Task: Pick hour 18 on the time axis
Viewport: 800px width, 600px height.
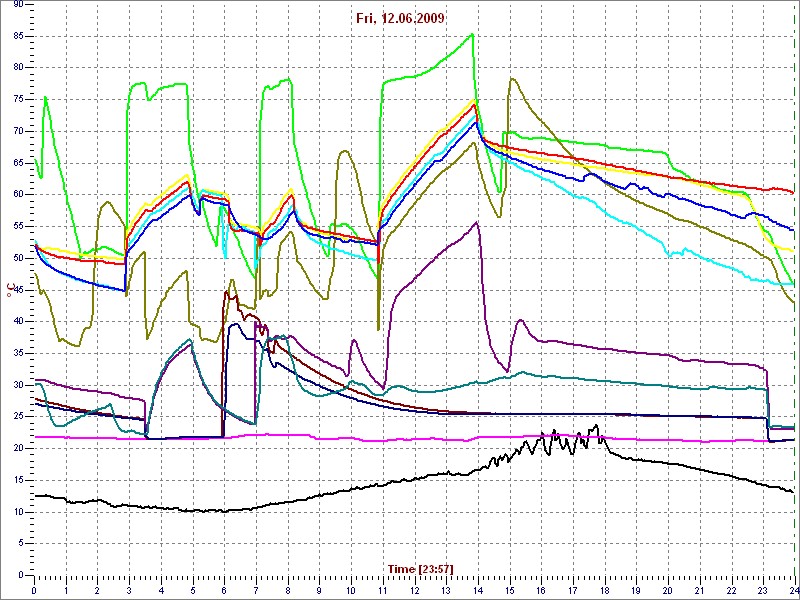Action: [605, 590]
